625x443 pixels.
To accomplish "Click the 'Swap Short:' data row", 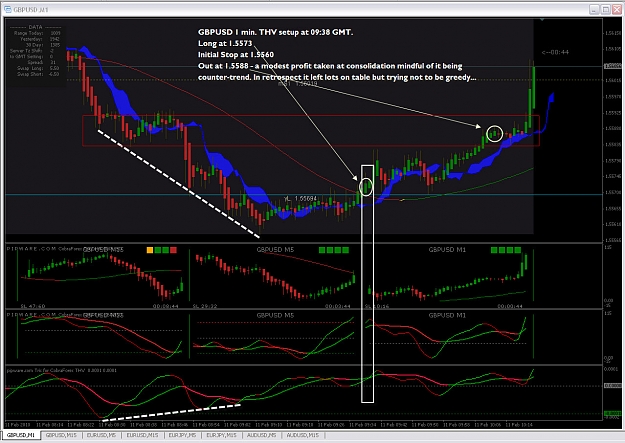I will 38,74.
